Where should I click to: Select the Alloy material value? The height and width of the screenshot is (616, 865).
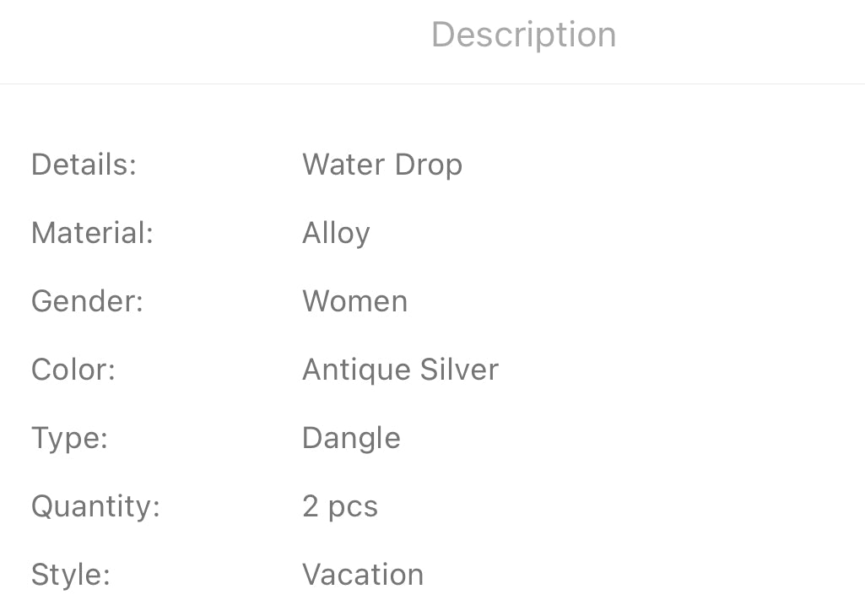point(336,234)
